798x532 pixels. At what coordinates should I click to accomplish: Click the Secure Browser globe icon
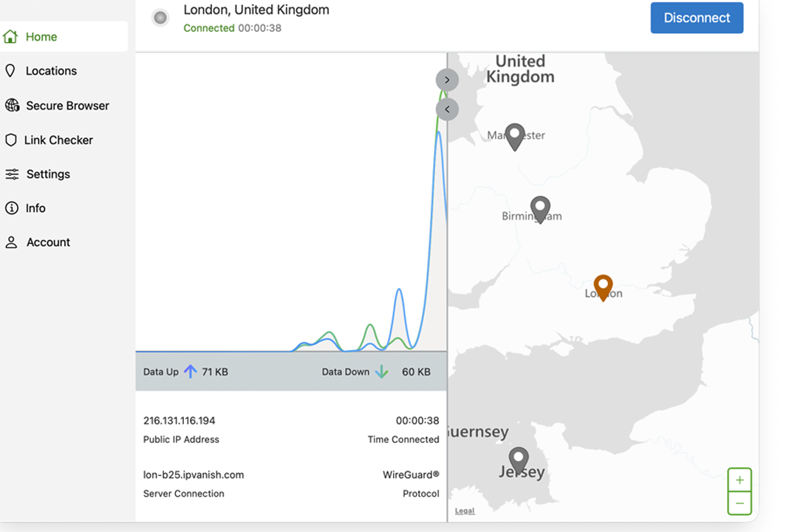(x=12, y=106)
